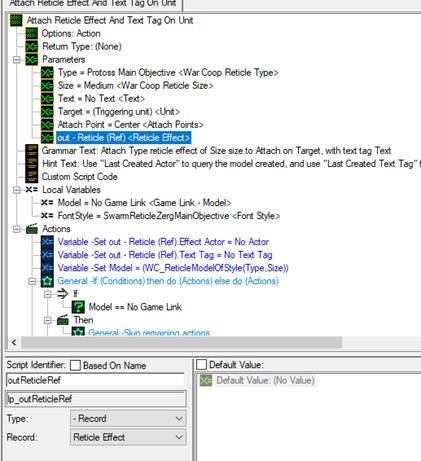Select the Target = (Triggering unit) parameter
The width and height of the screenshot is (421, 461).
click(x=119, y=112)
